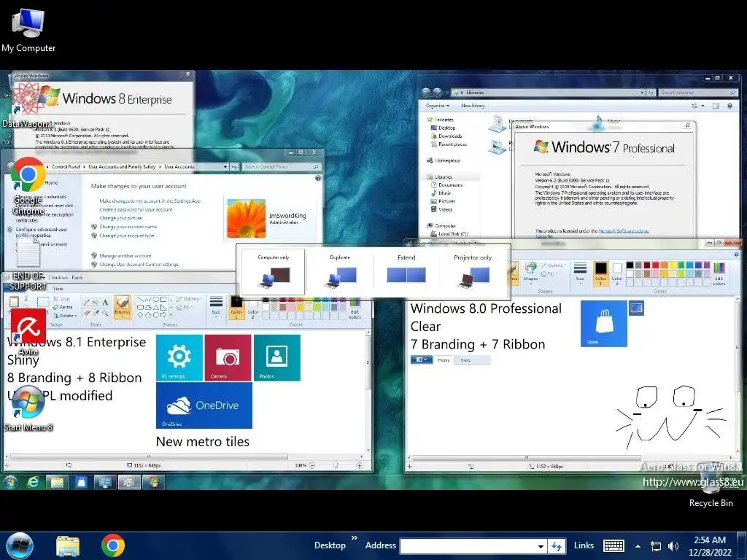Open the Organize menu in the Libraries window

pos(438,106)
